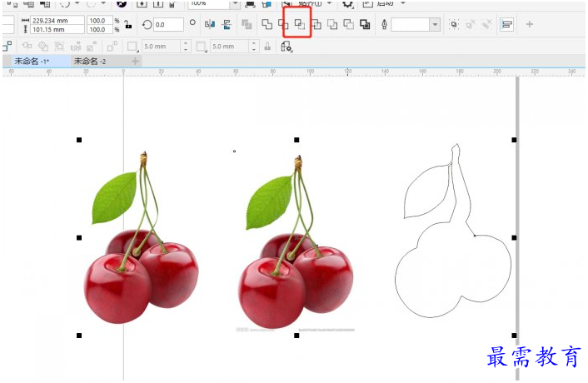Click the Create Boundary icon
The image size is (588, 383).
point(365,24)
